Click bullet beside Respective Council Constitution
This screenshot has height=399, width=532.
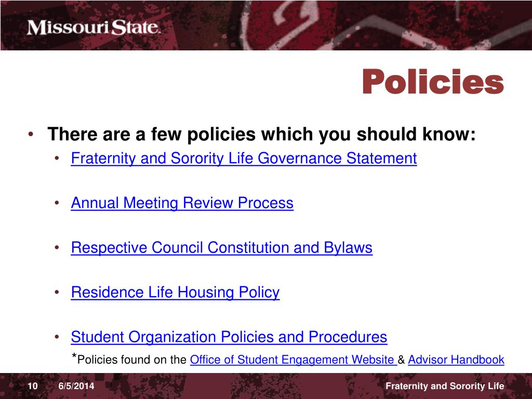click(x=57, y=247)
